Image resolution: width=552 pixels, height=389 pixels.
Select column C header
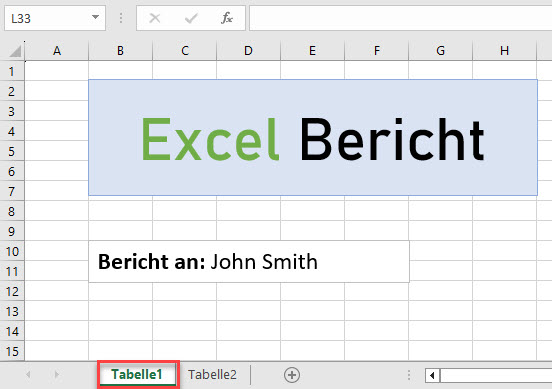coord(184,51)
